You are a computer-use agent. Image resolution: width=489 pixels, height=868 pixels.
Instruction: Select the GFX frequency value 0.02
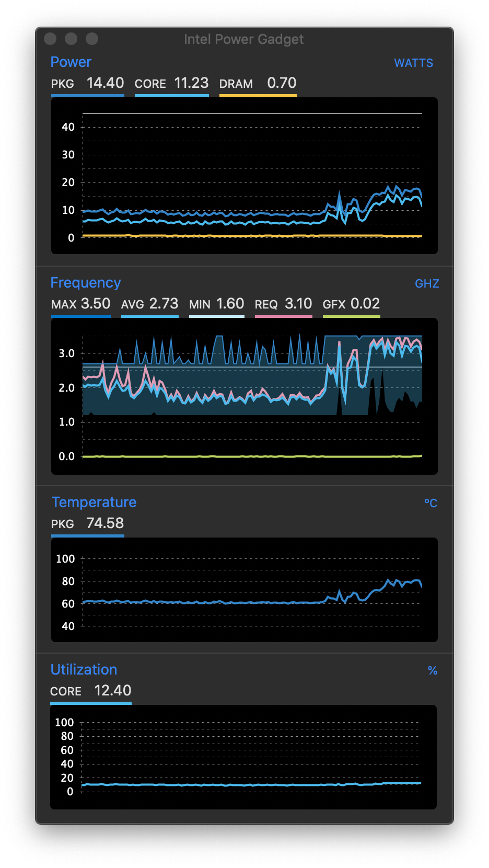click(x=365, y=303)
